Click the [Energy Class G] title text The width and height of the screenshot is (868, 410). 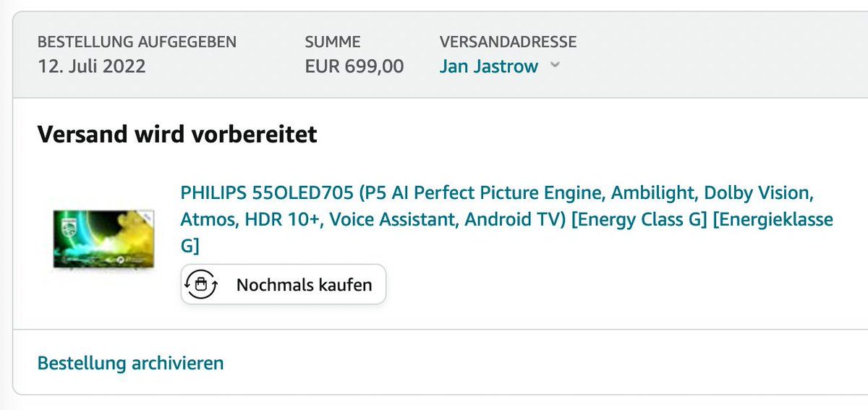point(638,219)
